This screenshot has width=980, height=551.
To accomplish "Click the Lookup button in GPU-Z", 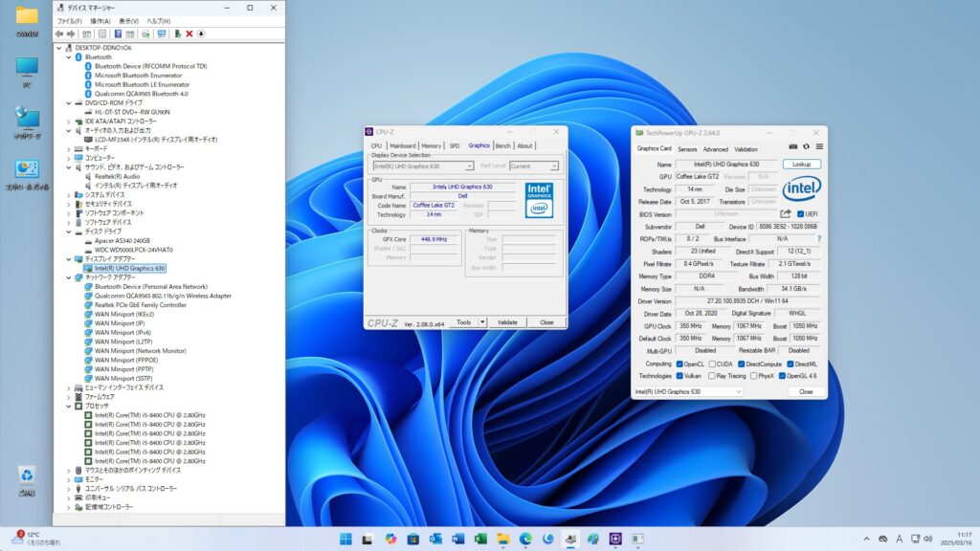I will coord(800,164).
